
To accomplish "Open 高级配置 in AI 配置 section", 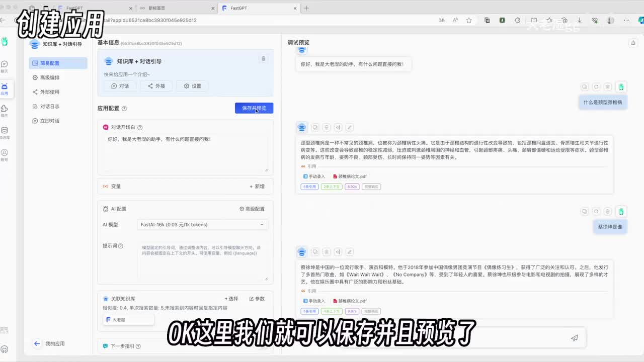I will coord(252,209).
